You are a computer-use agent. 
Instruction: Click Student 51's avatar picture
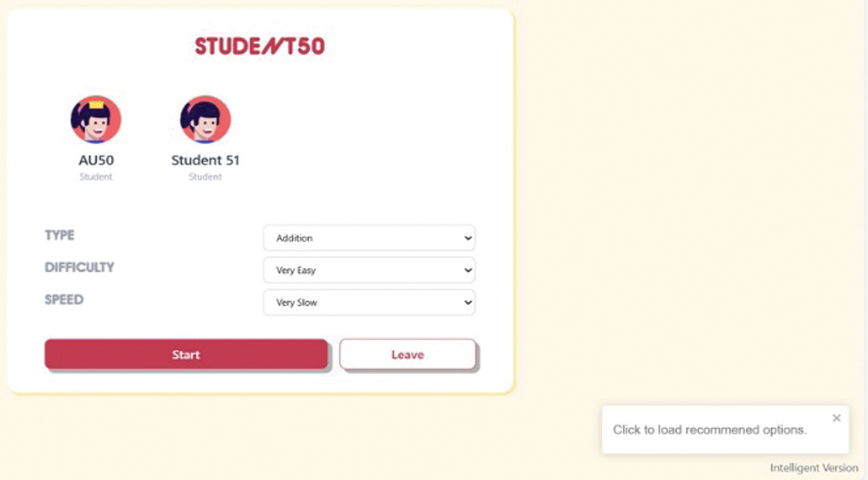205,120
